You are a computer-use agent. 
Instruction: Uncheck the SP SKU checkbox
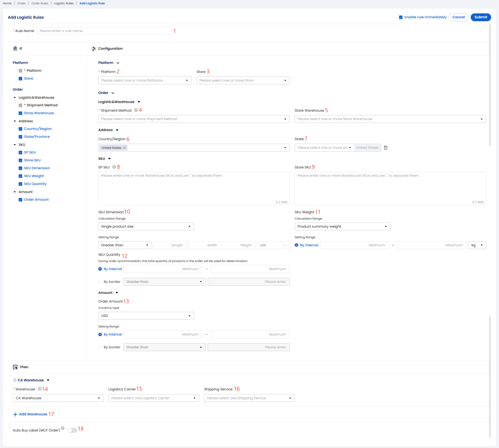pos(20,153)
